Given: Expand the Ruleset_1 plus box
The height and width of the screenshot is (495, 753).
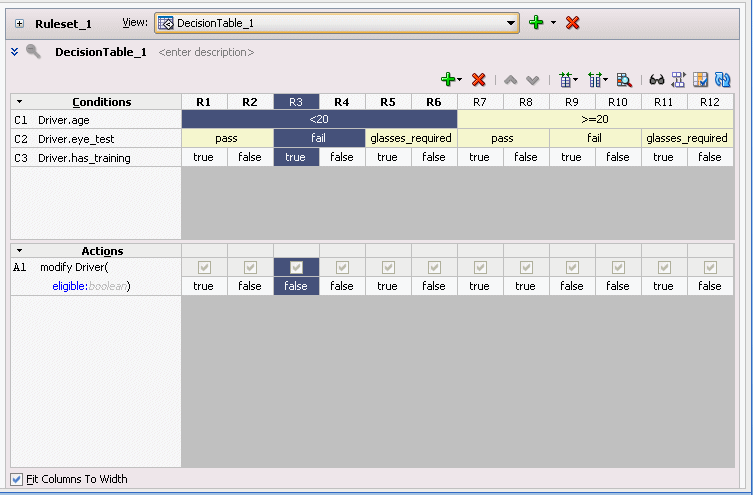Looking at the screenshot, I should coord(19,24).
